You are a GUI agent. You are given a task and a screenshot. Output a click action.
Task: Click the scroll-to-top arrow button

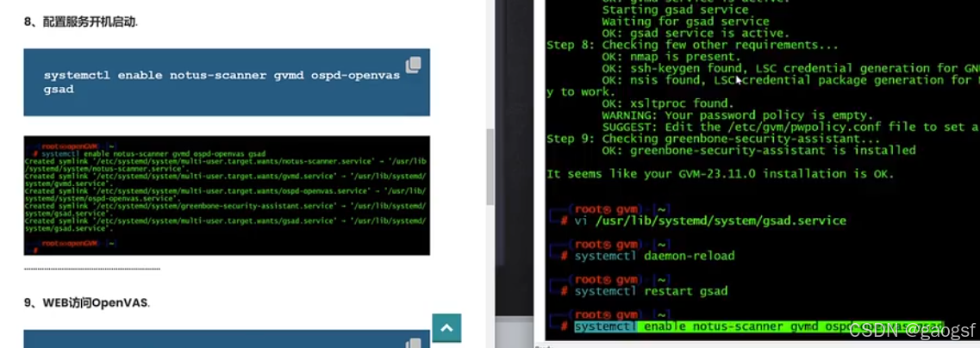point(446,328)
